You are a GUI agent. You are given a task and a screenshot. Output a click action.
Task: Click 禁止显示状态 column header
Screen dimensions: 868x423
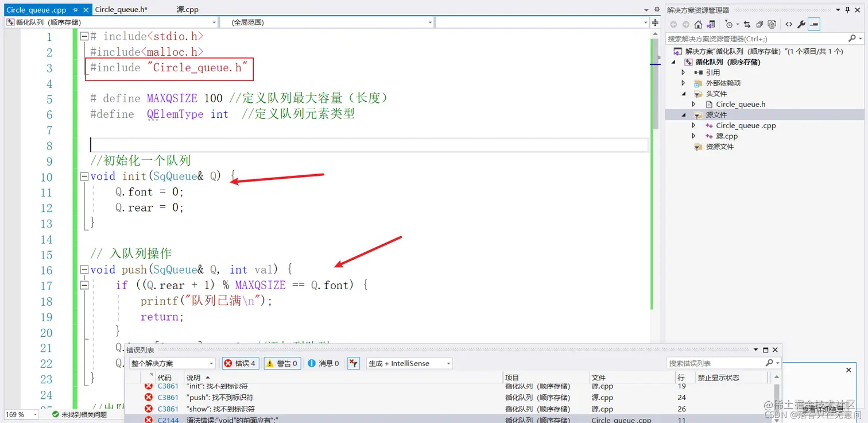718,378
